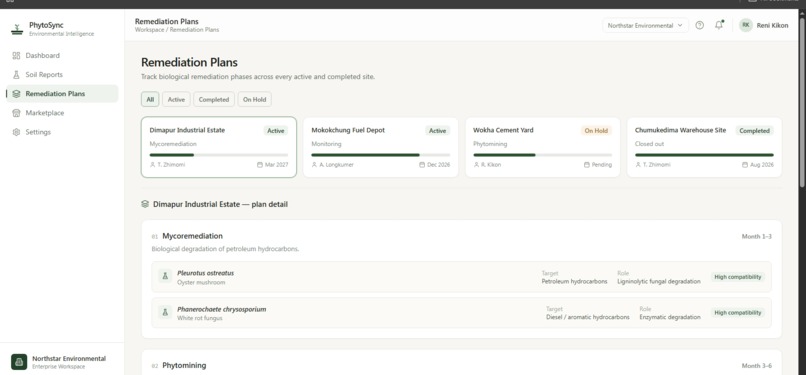This screenshot has width=806, height=375.
Task: Select the All filter tab
Action: tap(150, 100)
